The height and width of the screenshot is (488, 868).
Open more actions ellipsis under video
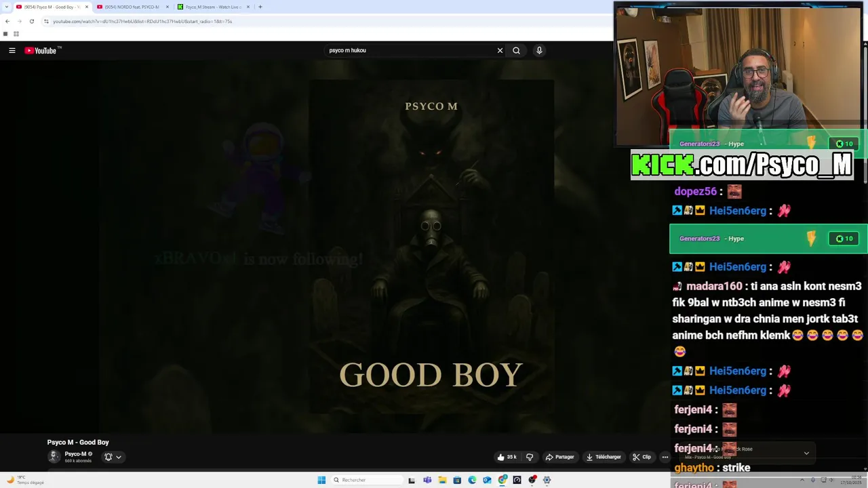tap(665, 457)
